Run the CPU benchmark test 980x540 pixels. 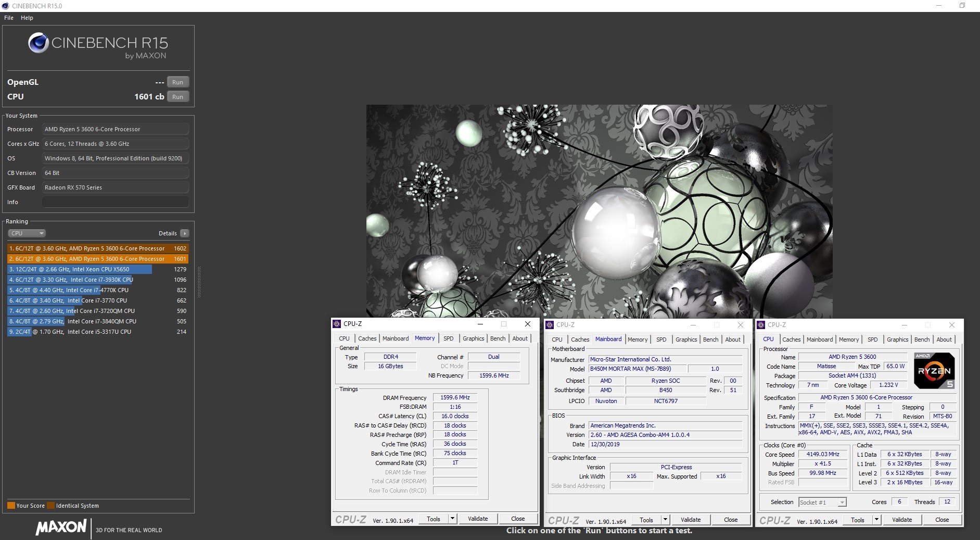click(x=177, y=97)
